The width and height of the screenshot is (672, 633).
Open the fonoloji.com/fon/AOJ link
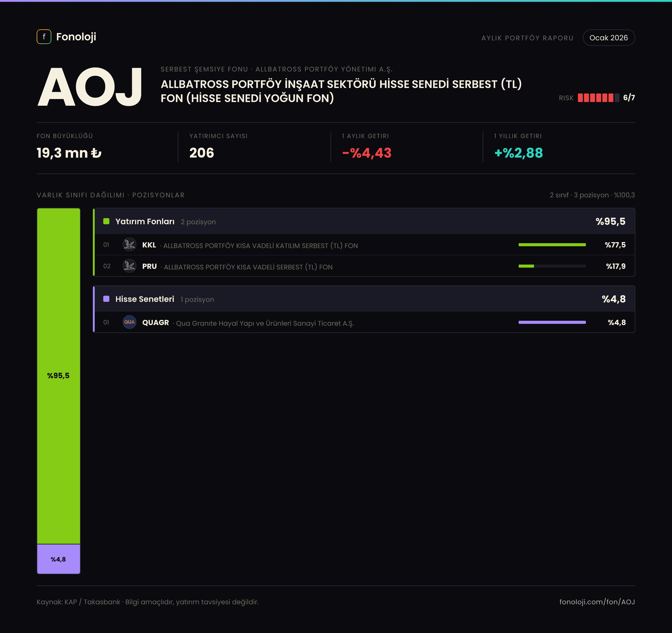coord(597,602)
